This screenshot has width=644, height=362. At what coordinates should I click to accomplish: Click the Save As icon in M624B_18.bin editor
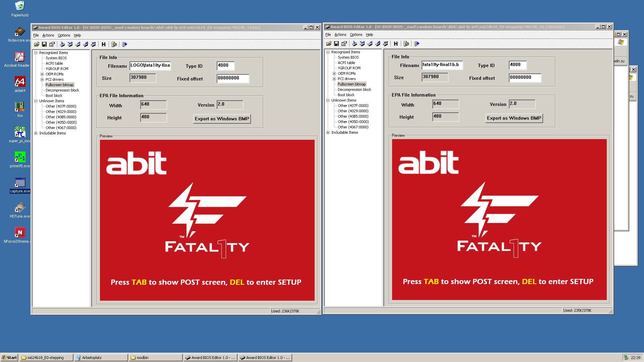click(52, 44)
